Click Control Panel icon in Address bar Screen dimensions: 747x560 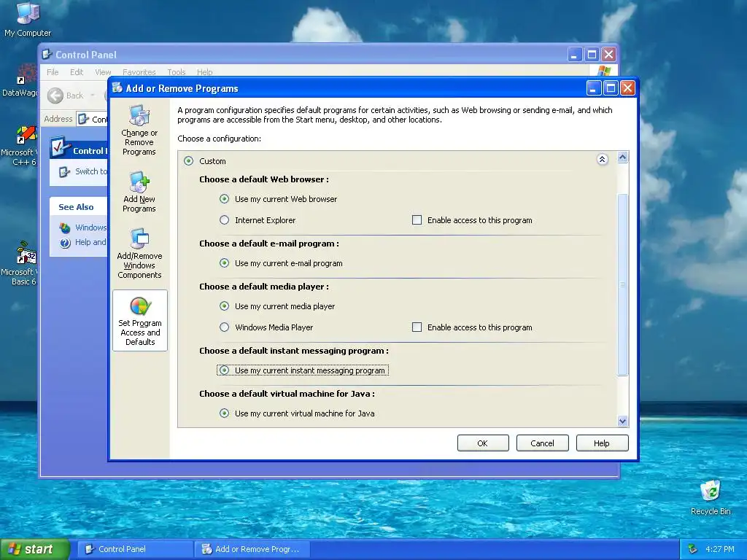pos(84,119)
